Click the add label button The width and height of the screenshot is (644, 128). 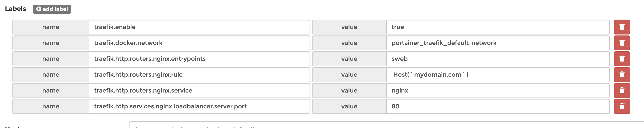coord(52,9)
